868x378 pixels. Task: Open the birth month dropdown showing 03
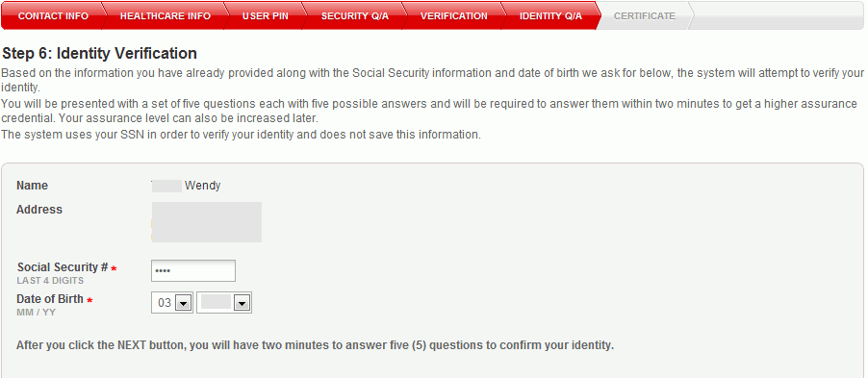coord(172,303)
